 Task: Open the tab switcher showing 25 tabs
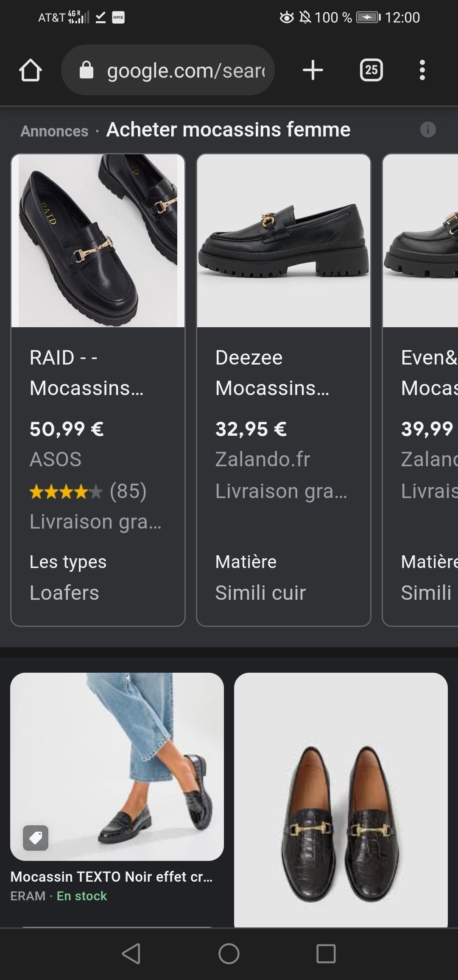[x=371, y=70]
